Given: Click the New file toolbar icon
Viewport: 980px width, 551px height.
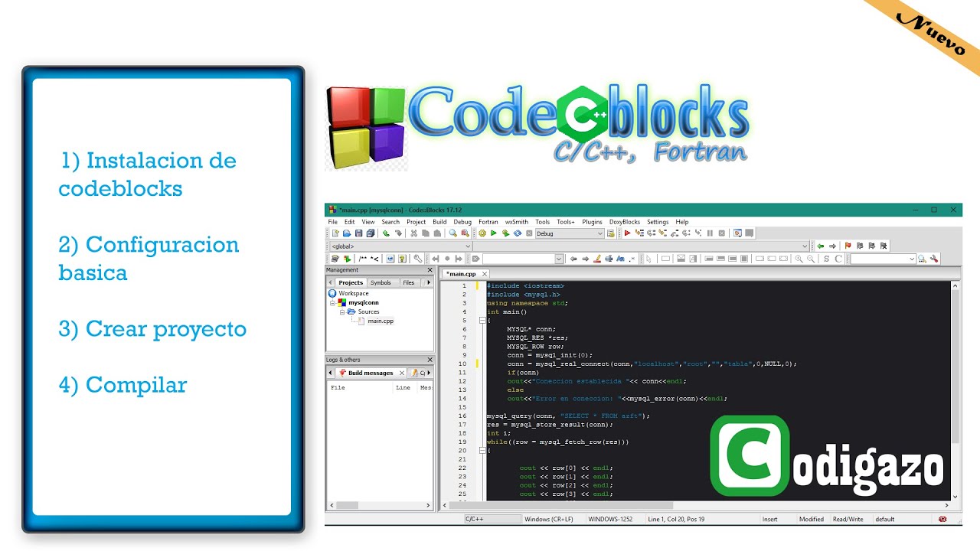Looking at the screenshot, I should point(335,233).
